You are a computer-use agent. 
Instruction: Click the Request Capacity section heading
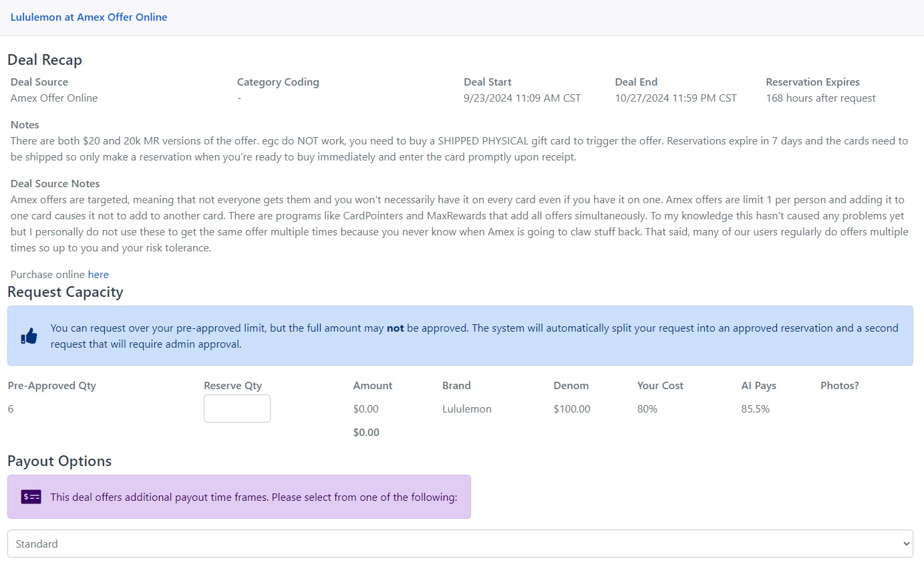(x=65, y=292)
